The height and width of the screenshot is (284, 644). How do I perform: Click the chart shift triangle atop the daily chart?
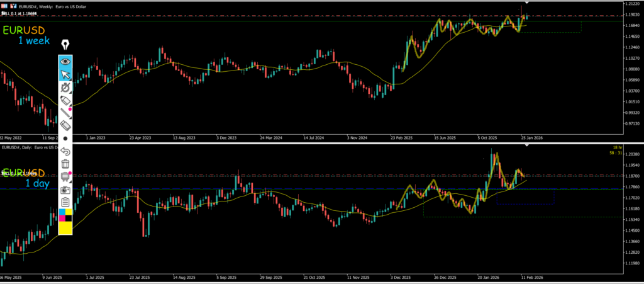(527, 145)
